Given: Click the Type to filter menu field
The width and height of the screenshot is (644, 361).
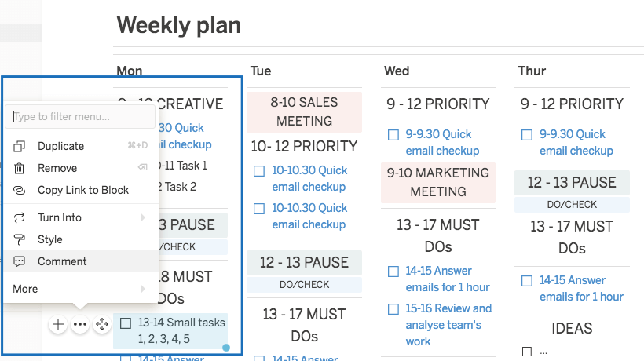Looking at the screenshot, I should [x=80, y=116].
